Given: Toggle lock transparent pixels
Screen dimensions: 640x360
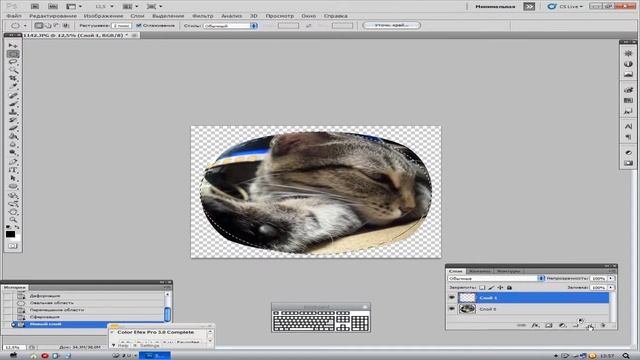Looking at the screenshot, I should 482,287.
